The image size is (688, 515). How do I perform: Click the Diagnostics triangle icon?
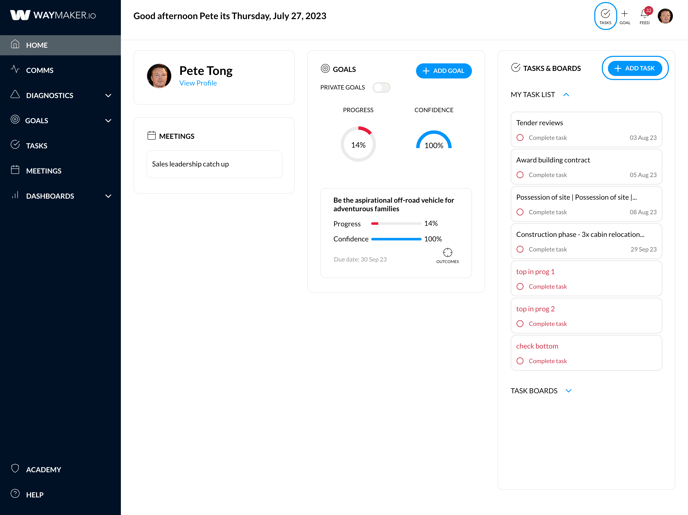click(x=15, y=94)
